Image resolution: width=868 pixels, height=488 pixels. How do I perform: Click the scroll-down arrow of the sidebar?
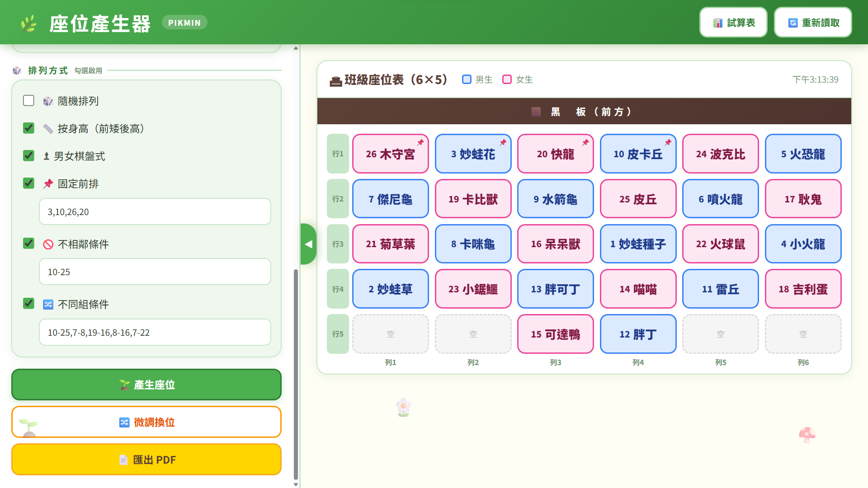coord(296,484)
